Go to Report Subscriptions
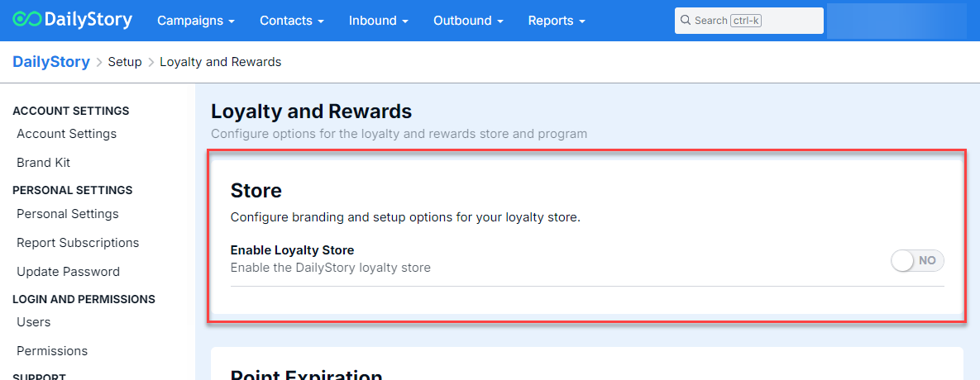 coord(78,243)
